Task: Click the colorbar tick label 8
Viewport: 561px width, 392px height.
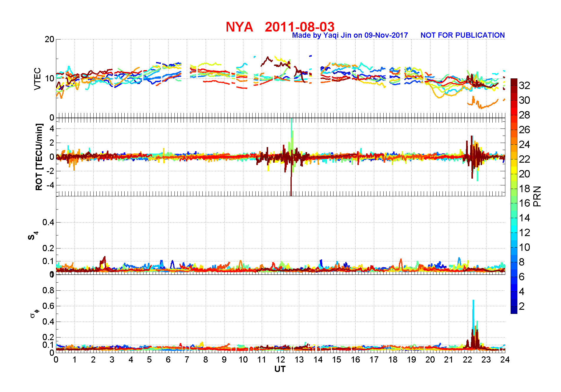Action: [x=522, y=262]
